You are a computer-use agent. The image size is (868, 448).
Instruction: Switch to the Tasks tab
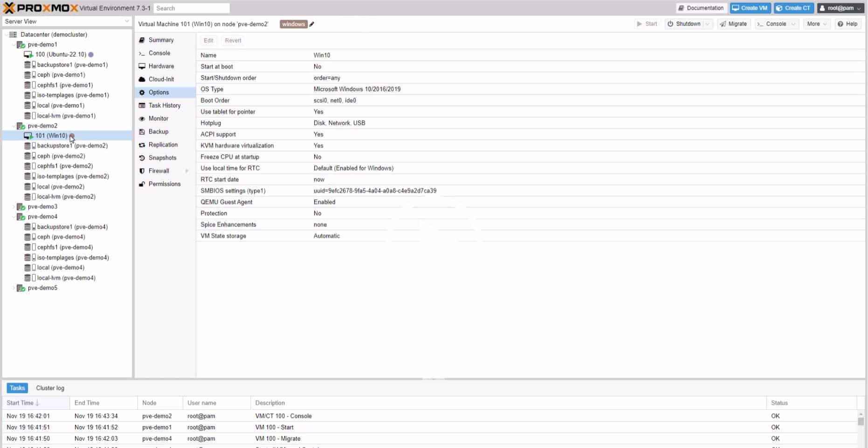pos(17,388)
